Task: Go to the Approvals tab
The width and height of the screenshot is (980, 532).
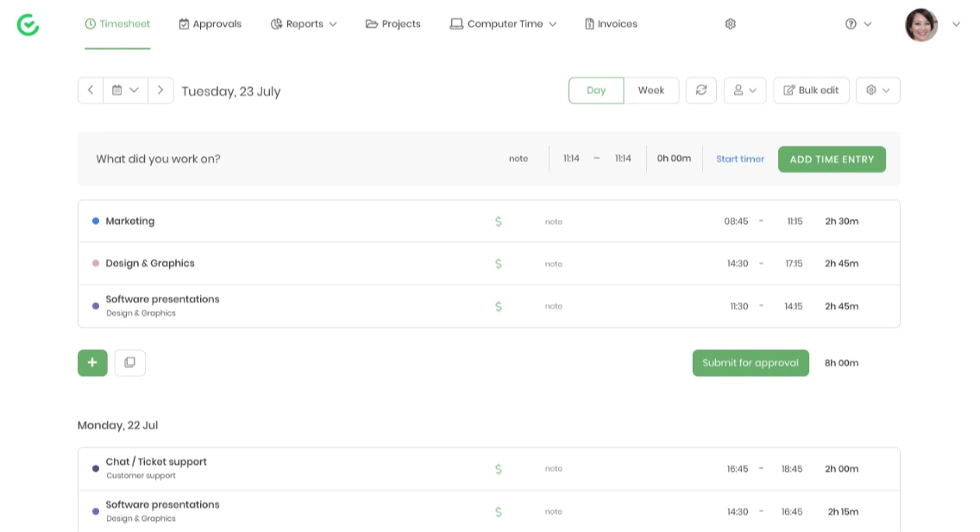Action: tap(210, 24)
